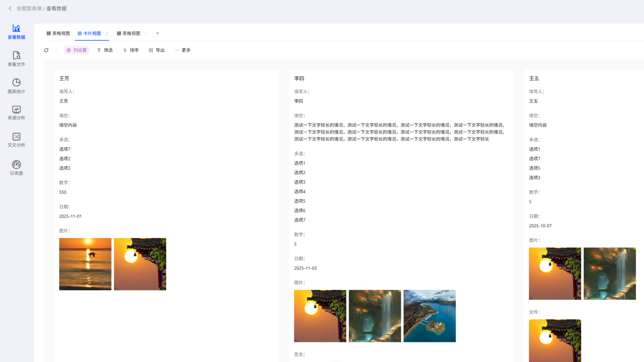644x362 pixels.
Task: Open the 列设置 column settings
Action: pos(76,50)
